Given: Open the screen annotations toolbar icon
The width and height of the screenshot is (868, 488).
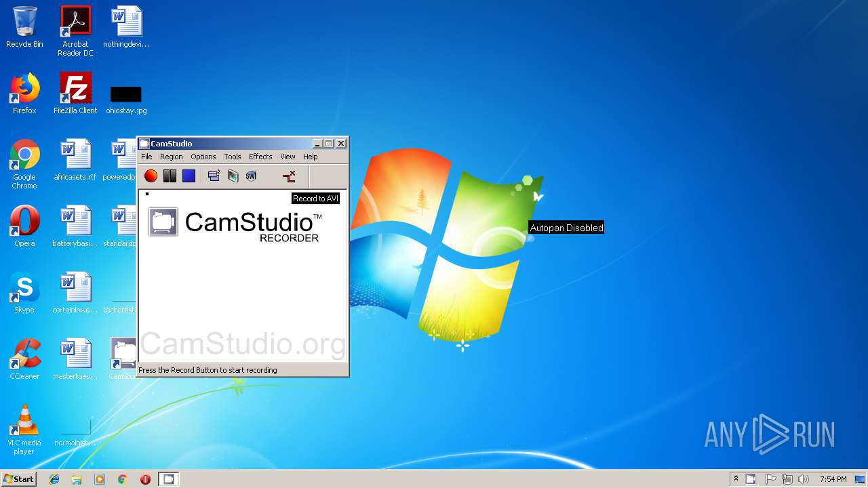Looking at the screenshot, I should coord(233,176).
